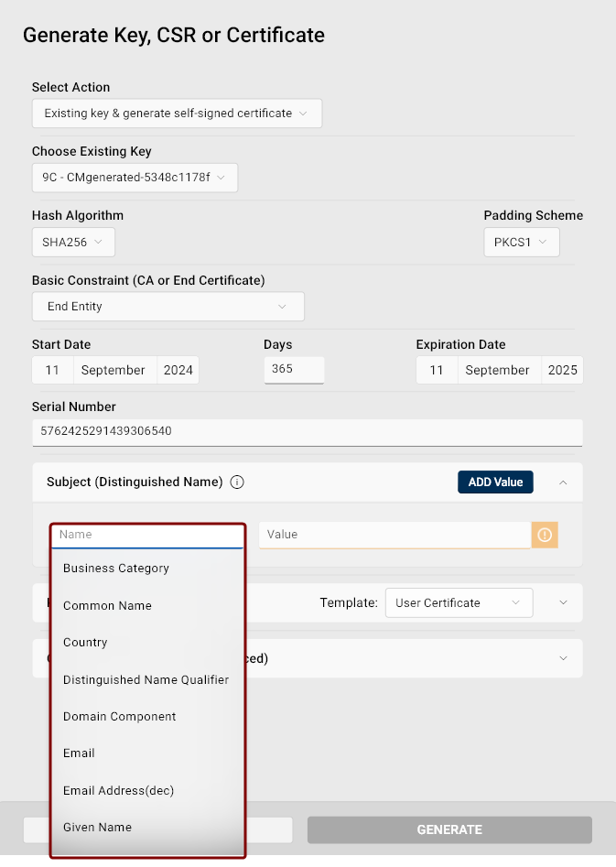Click the Expiration Date day 11
Viewport: 616px width, 867px height.
[x=437, y=370]
